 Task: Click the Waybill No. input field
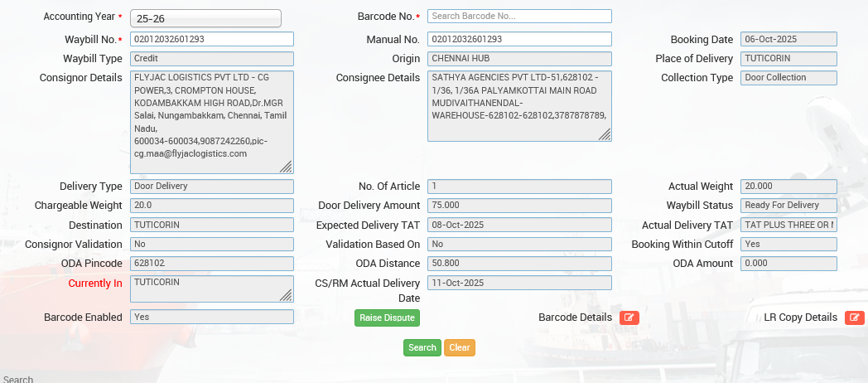click(x=211, y=39)
